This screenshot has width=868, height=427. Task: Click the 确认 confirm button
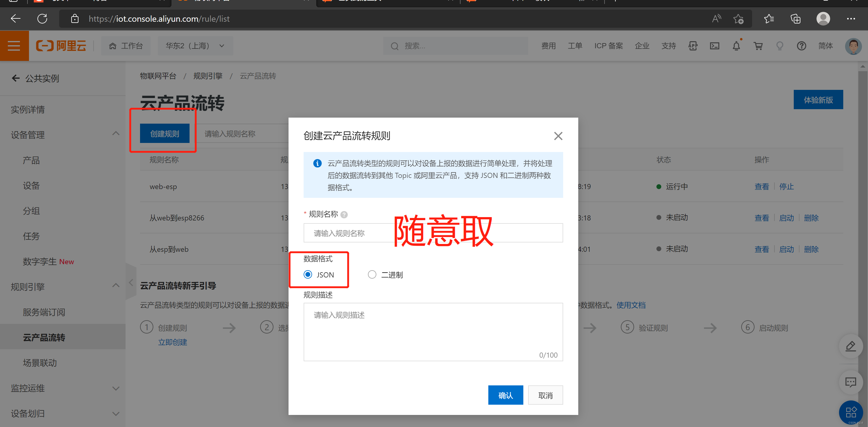click(x=505, y=395)
